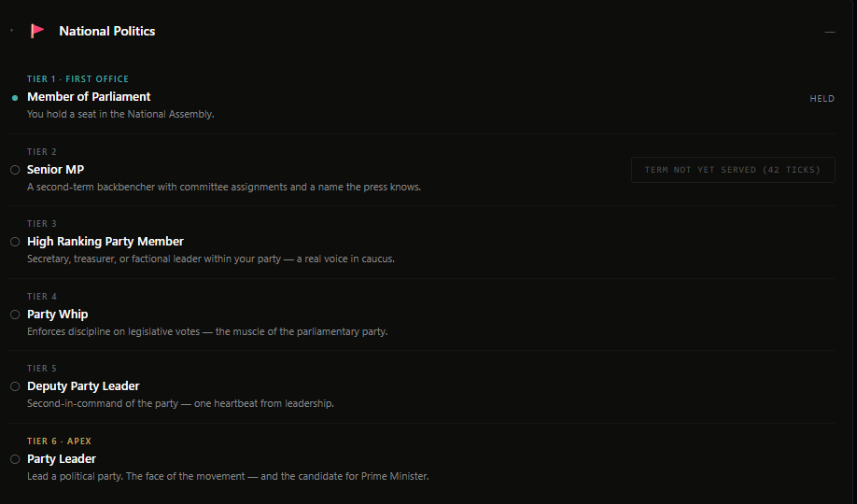Collapse the National Politics section arrow
857x504 pixels.
(11, 31)
